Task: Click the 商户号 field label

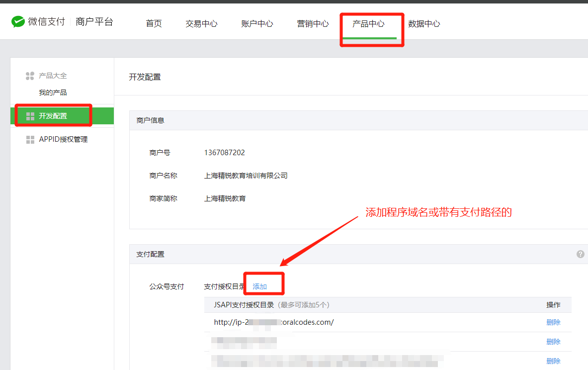Action: click(160, 153)
